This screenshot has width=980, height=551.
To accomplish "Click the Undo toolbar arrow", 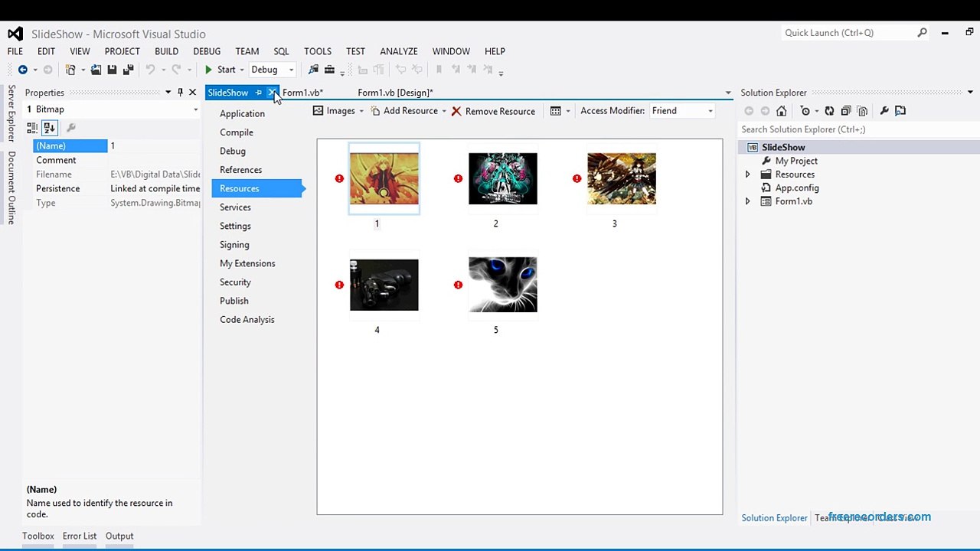I will (150, 70).
